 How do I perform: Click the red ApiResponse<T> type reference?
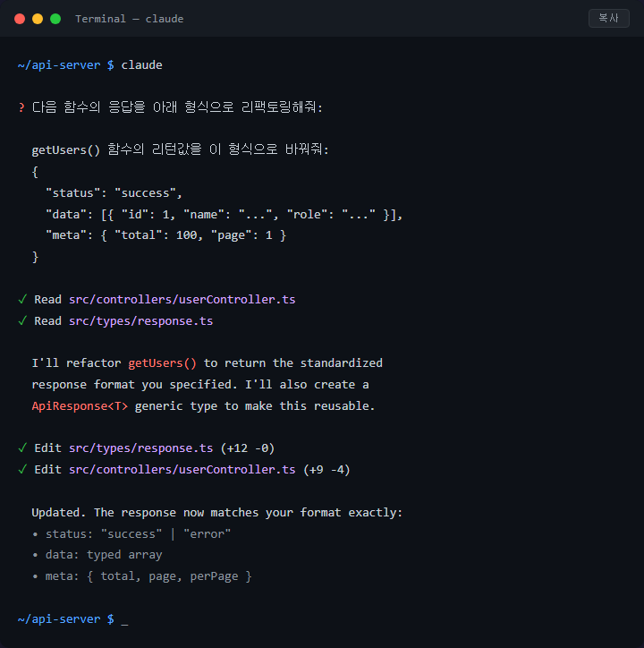tap(80, 406)
